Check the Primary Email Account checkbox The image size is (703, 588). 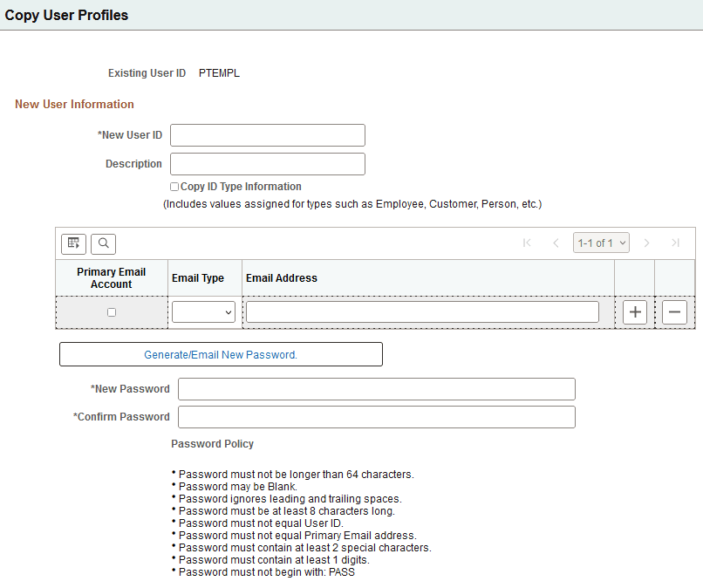tap(111, 311)
